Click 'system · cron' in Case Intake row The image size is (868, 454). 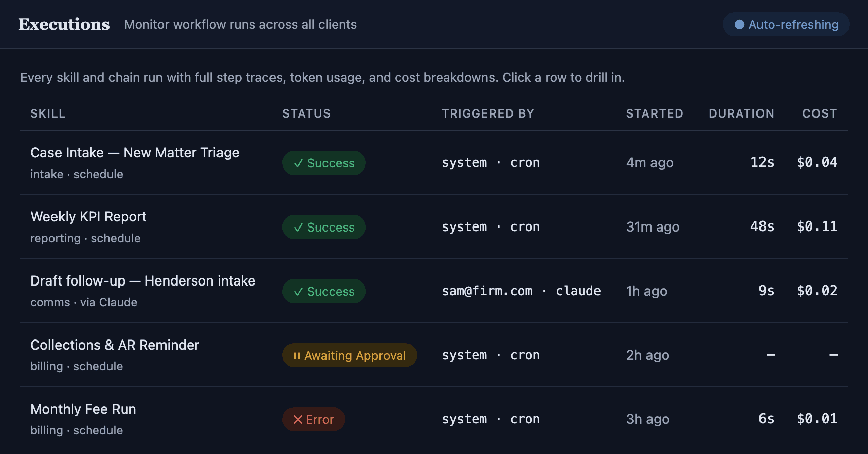click(491, 163)
